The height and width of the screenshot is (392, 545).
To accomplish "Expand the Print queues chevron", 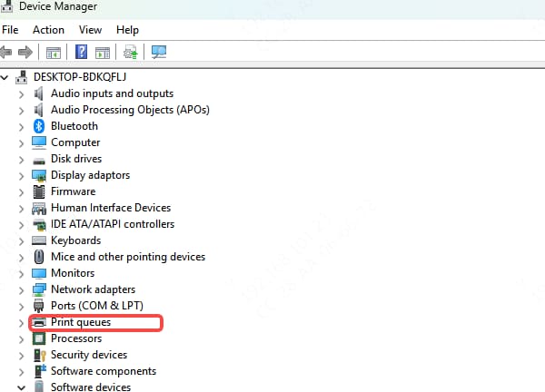I will pyautogui.click(x=21, y=322).
